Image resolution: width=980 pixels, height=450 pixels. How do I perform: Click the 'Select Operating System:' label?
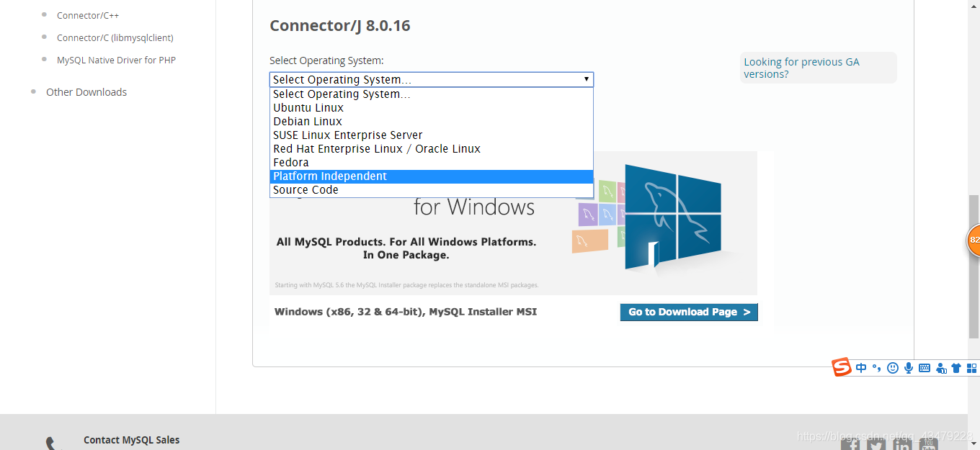(x=326, y=60)
